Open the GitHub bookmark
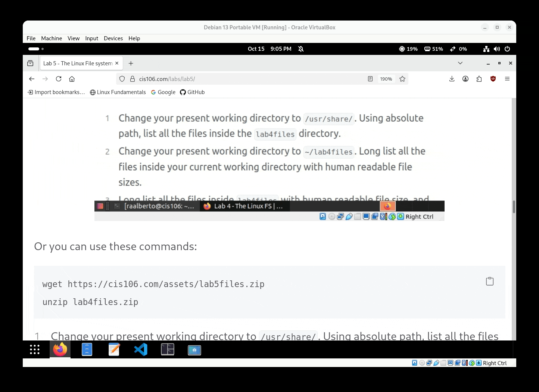This screenshot has width=539, height=392. coord(192,92)
